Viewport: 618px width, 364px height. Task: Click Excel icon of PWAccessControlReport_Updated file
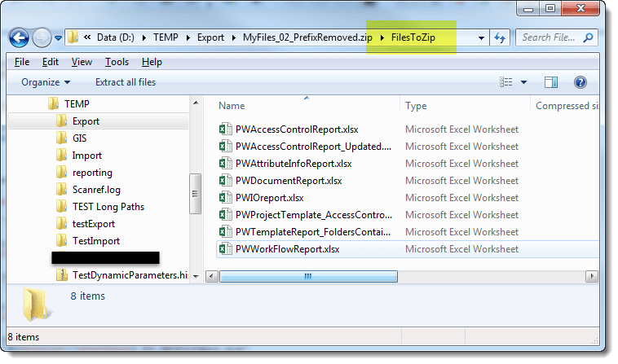[x=225, y=147]
